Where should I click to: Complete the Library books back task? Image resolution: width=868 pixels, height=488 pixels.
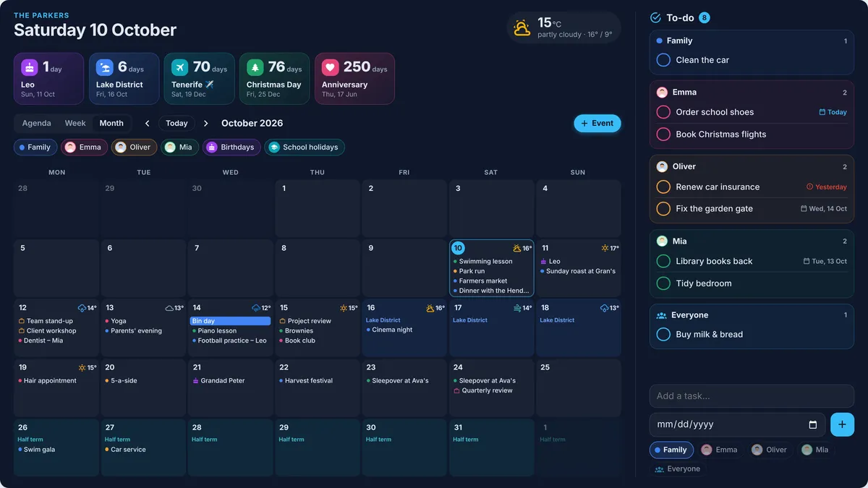tap(663, 262)
